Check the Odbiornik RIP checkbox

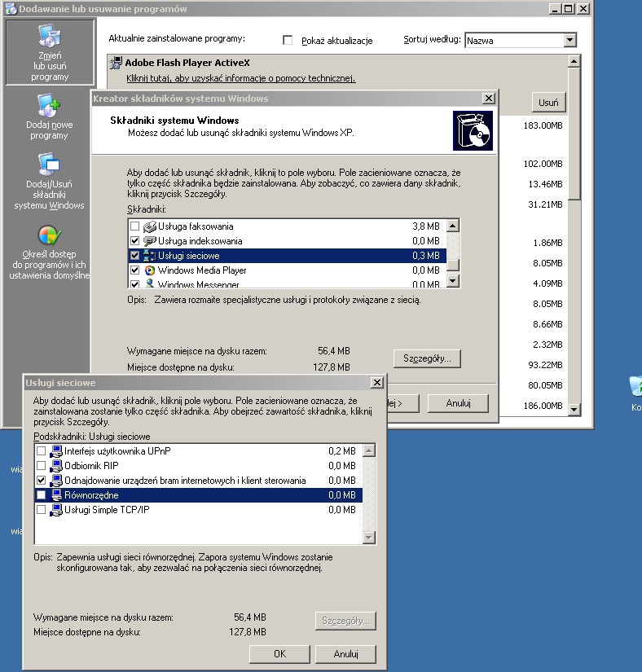pos(41,465)
